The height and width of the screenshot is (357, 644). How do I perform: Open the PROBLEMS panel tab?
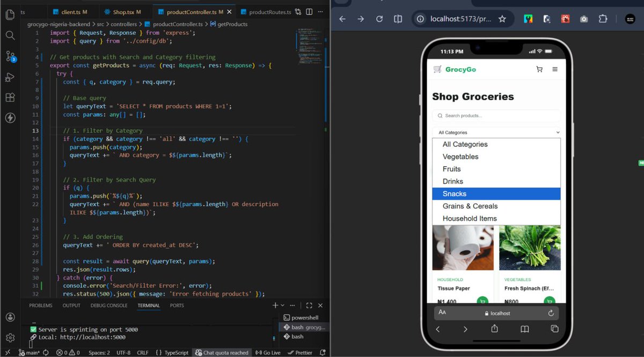coord(41,306)
